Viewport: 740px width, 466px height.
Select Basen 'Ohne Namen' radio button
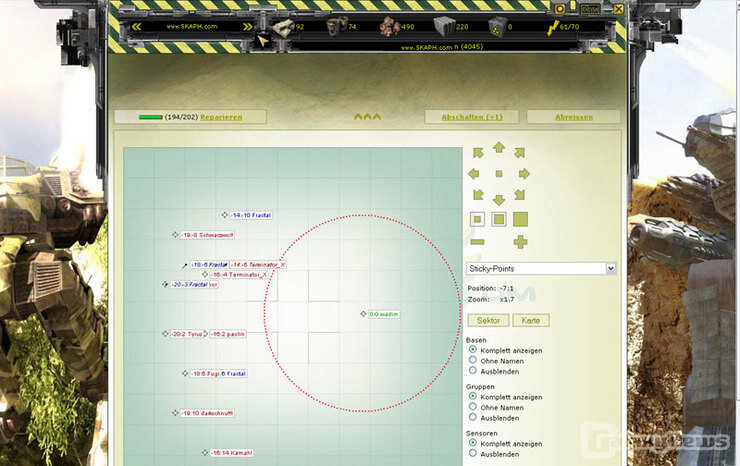(x=473, y=360)
